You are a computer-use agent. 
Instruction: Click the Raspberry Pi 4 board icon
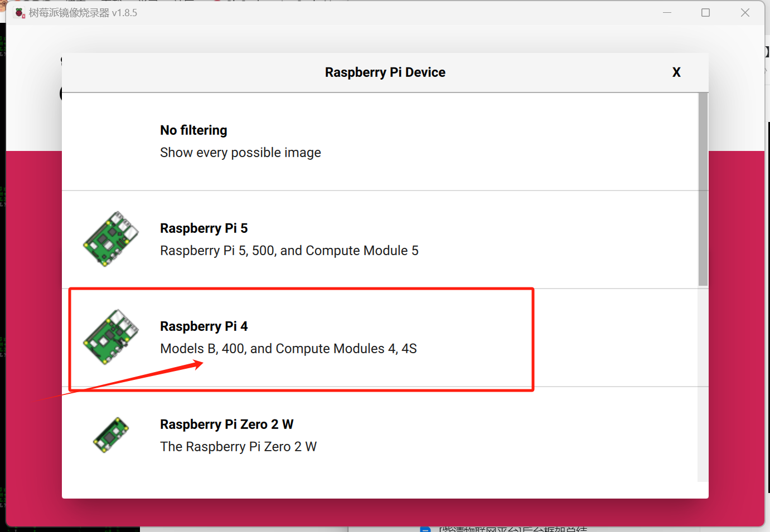[x=111, y=337]
